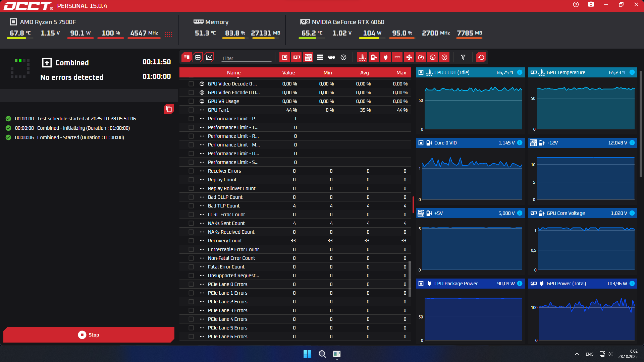Check the Recovery Count row checkbox
Image resolution: width=644 pixels, height=362 pixels.
[x=191, y=241]
